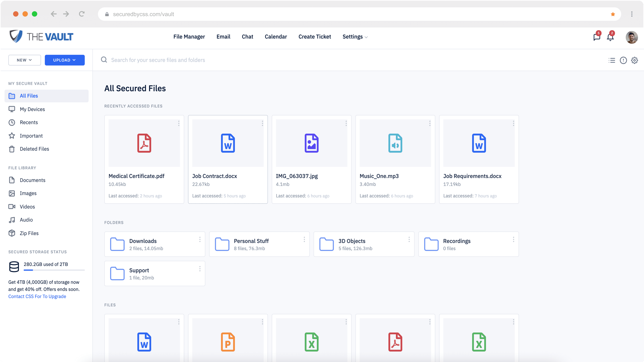The image size is (644, 362).
Task: Open the Create Ticket nav item
Action: [x=315, y=37]
